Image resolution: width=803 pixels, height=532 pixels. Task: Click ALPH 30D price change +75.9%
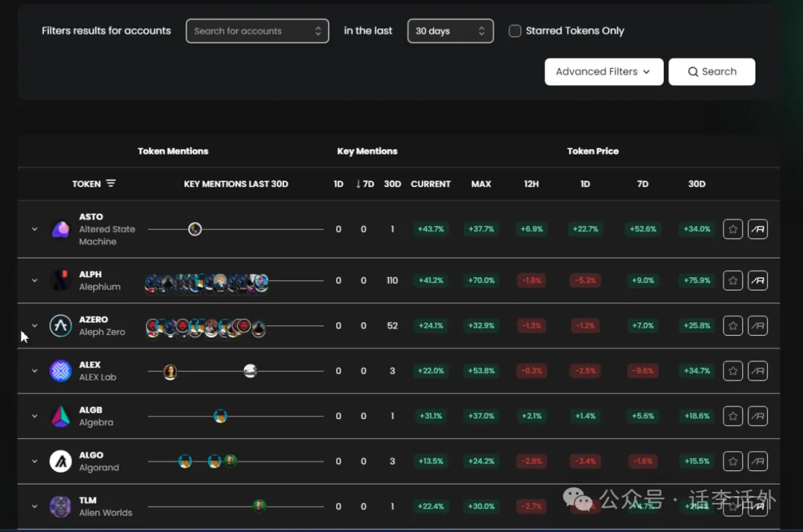[x=697, y=280]
